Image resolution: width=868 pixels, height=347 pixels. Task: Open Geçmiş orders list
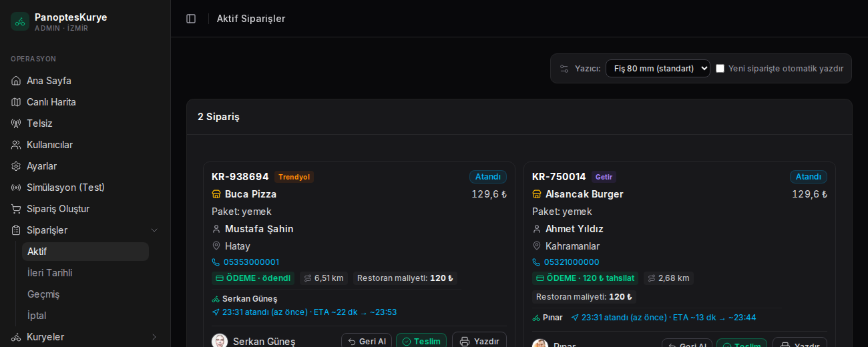coord(85,294)
